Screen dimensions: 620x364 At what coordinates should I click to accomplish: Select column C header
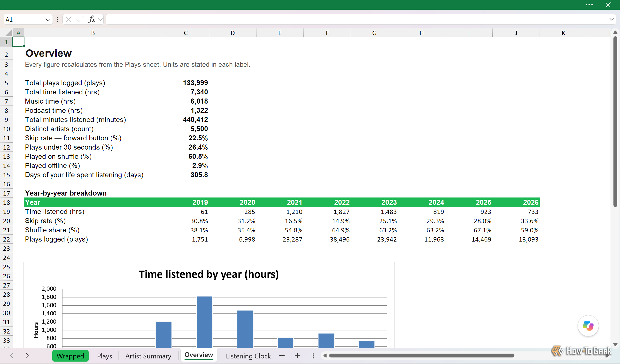tap(186, 33)
